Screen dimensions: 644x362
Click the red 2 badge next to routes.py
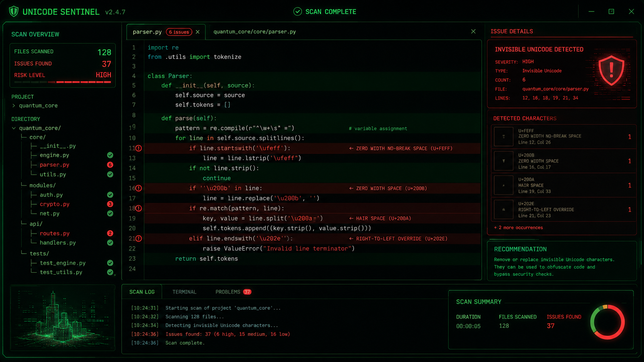(x=110, y=233)
